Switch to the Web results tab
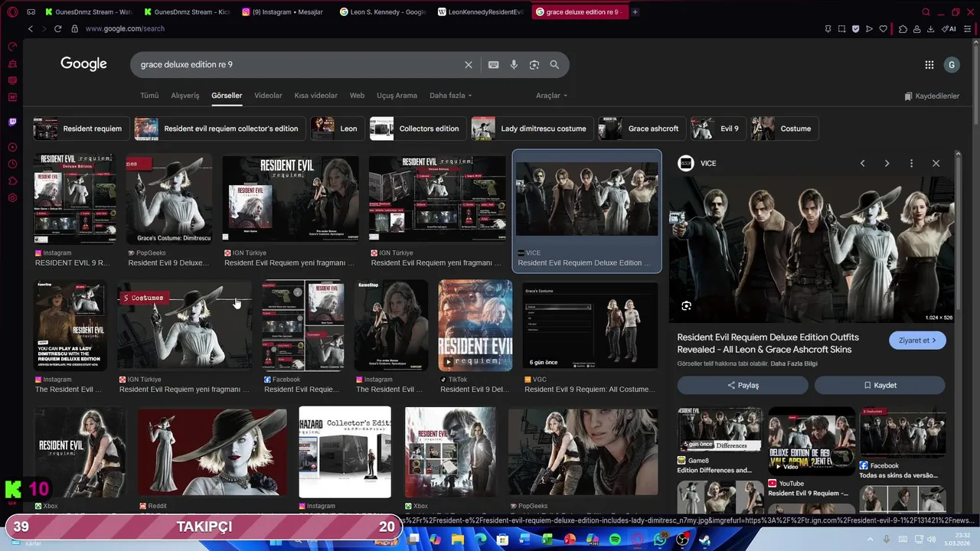 [x=357, y=96]
